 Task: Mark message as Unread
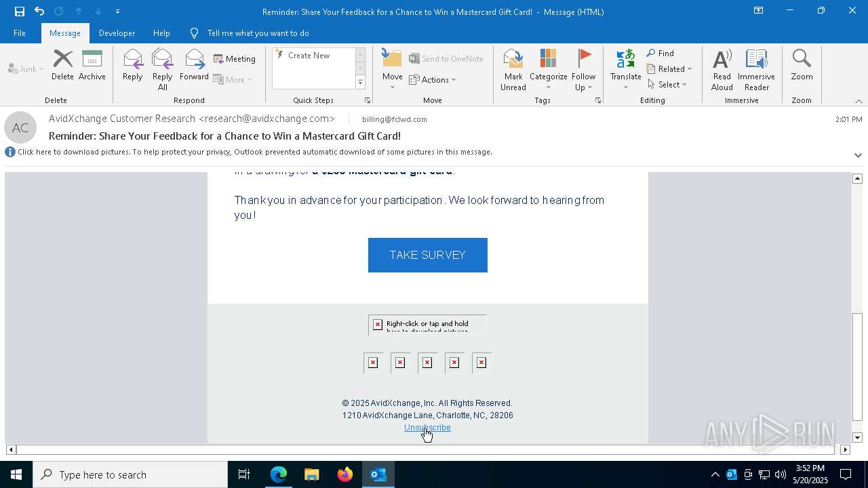click(x=513, y=70)
